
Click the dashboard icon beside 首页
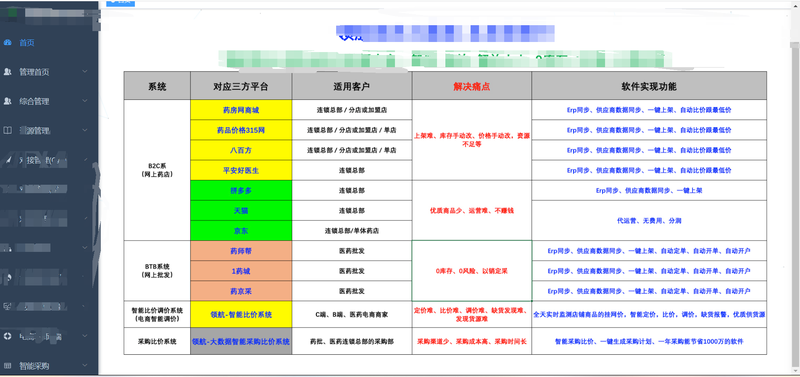click(x=7, y=43)
